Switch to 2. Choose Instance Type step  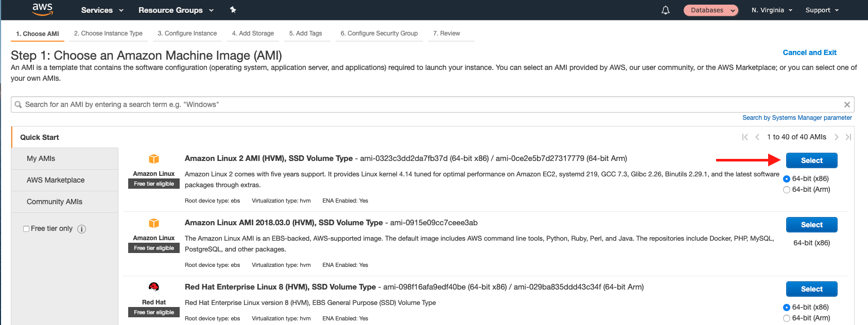pos(108,33)
